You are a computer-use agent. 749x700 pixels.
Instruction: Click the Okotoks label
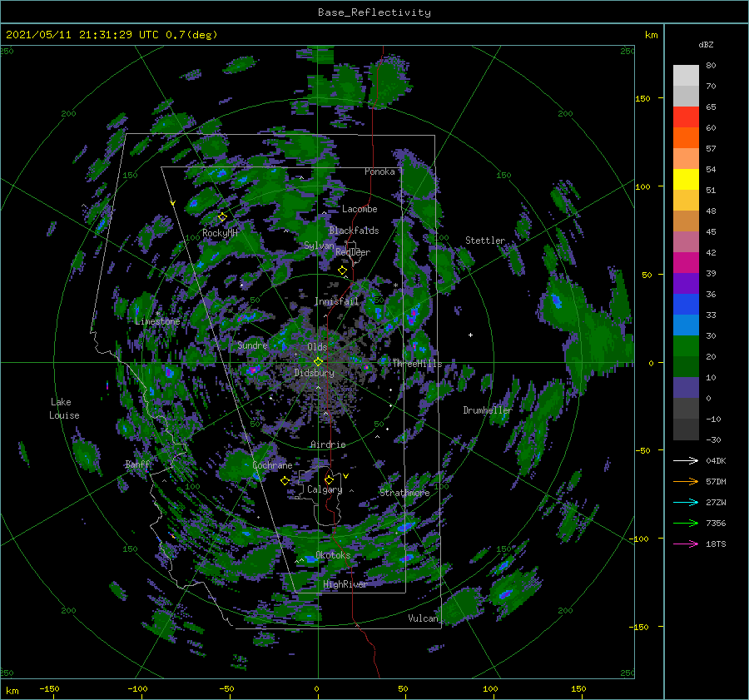333,555
